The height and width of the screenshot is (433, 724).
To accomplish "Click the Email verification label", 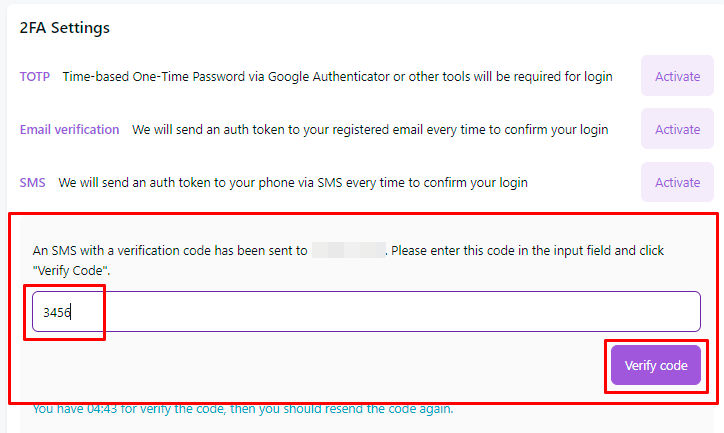I will point(70,129).
